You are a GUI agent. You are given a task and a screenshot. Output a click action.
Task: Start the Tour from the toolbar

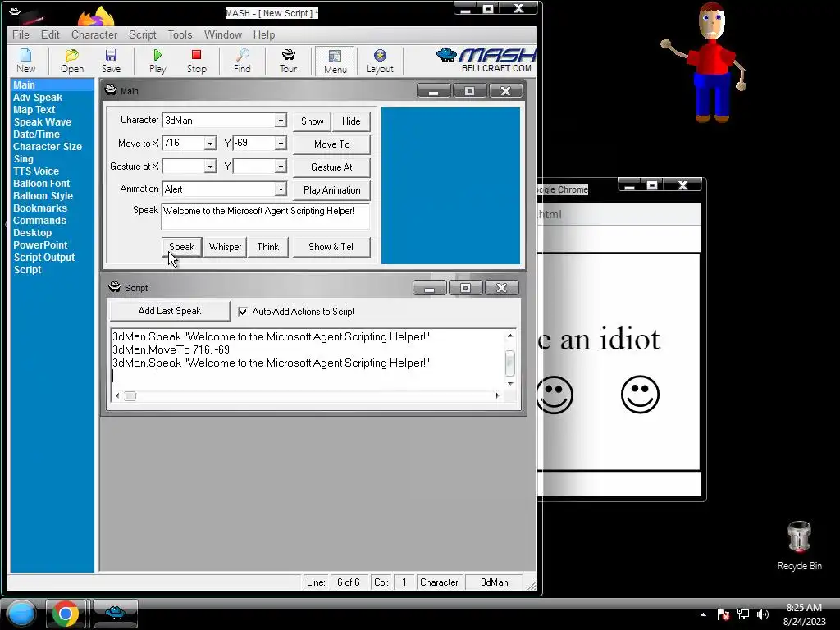pyautogui.click(x=288, y=61)
